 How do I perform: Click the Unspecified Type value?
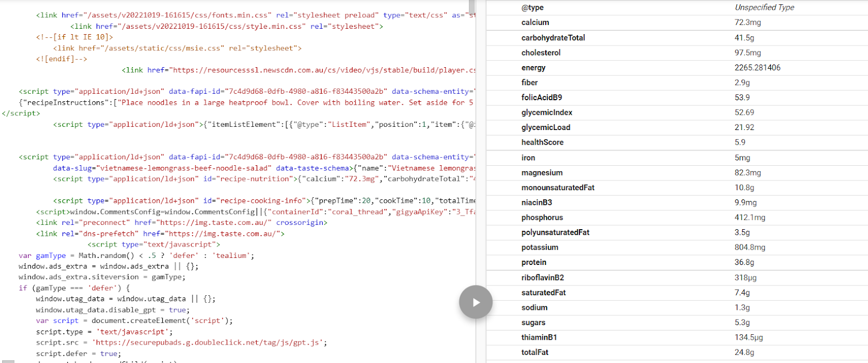764,8
